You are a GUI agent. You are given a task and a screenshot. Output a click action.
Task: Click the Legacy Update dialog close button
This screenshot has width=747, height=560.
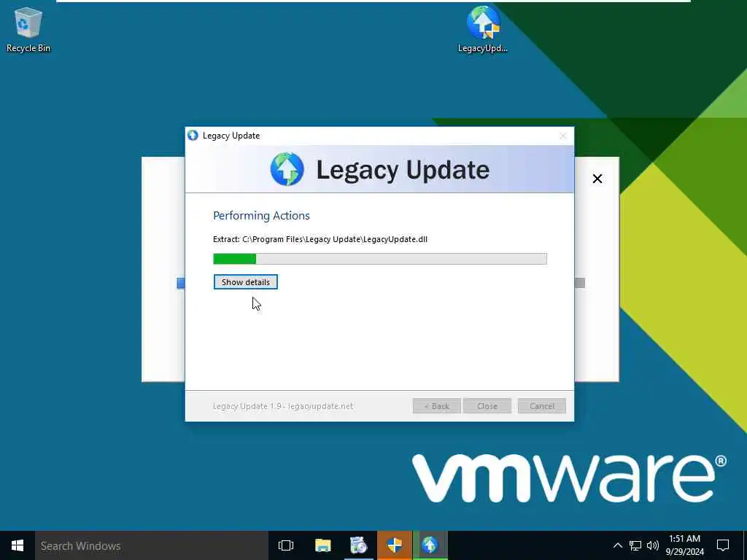(x=562, y=136)
